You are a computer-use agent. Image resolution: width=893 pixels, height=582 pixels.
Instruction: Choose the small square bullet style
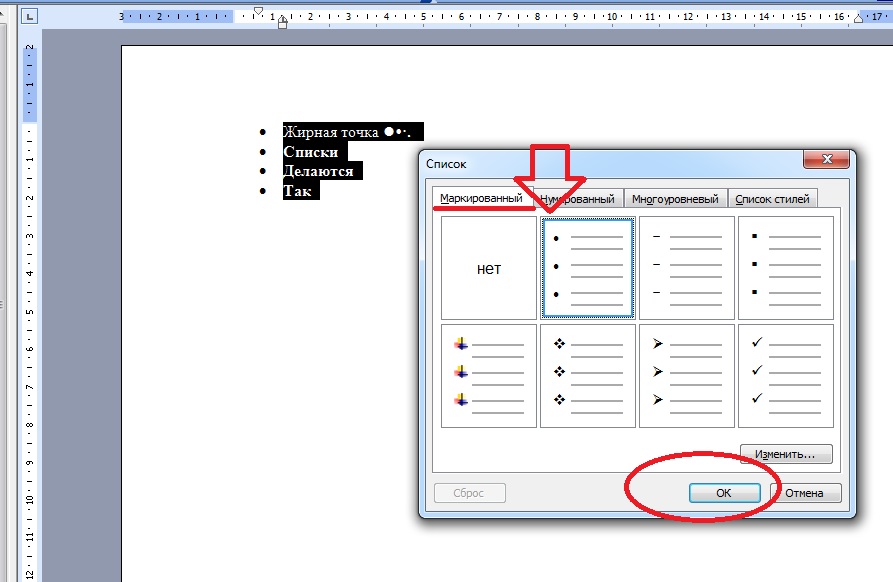pos(786,268)
